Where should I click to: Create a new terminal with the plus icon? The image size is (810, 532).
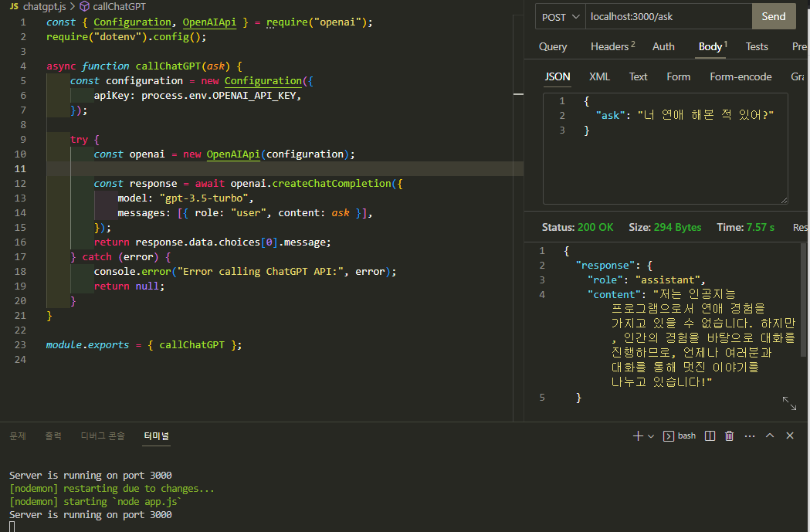638,436
